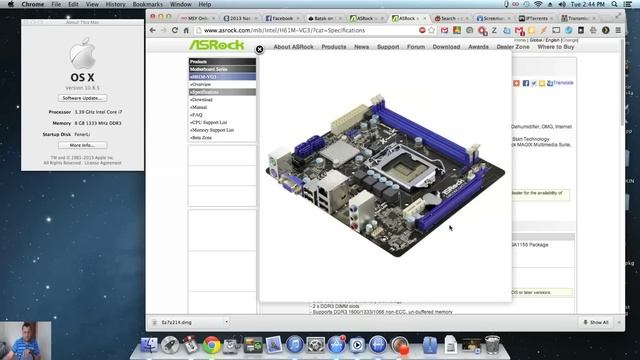Open Support in top navigation
This screenshot has height=360, width=640.
[388, 47]
